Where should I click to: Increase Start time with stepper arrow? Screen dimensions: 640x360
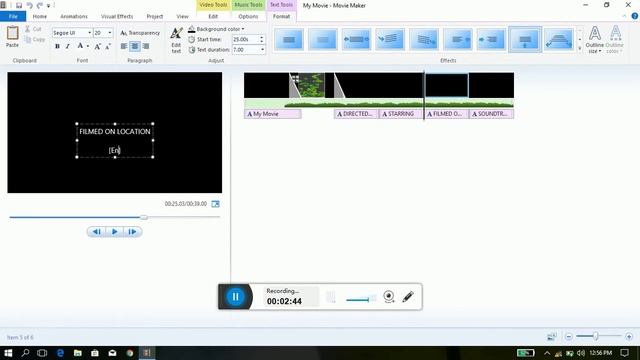[262, 38]
